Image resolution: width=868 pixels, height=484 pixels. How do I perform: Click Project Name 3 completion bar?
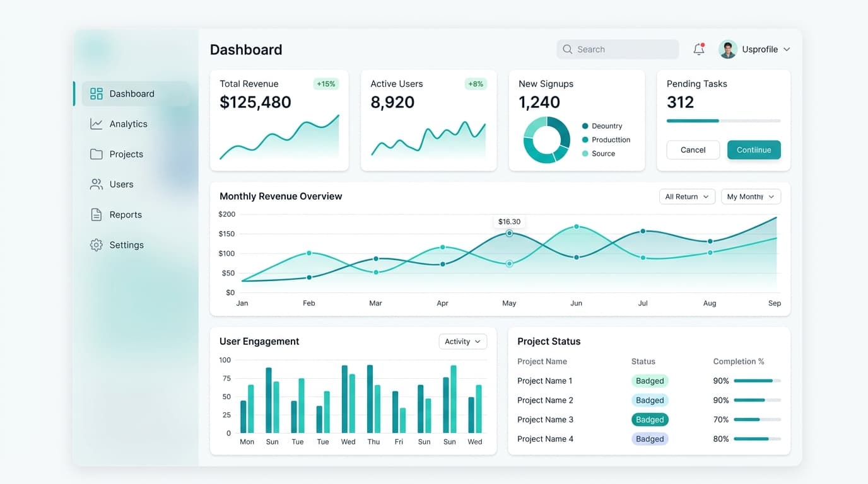coord(757,420)
